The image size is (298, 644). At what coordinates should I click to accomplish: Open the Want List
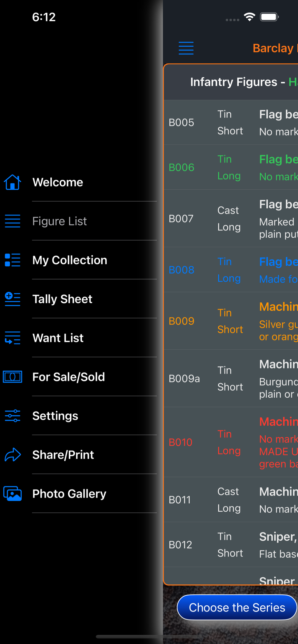(x=58, y=338)
